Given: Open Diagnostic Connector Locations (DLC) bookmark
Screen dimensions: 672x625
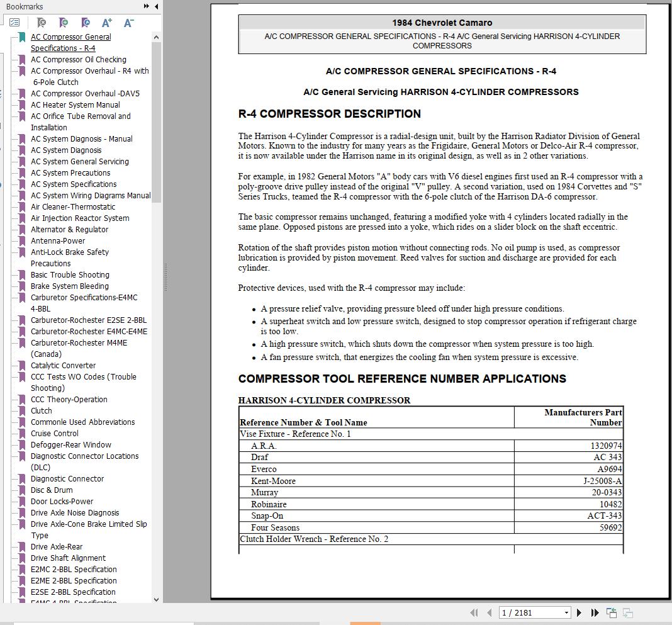Looking at the screenshot, I should tap(84, 462).
